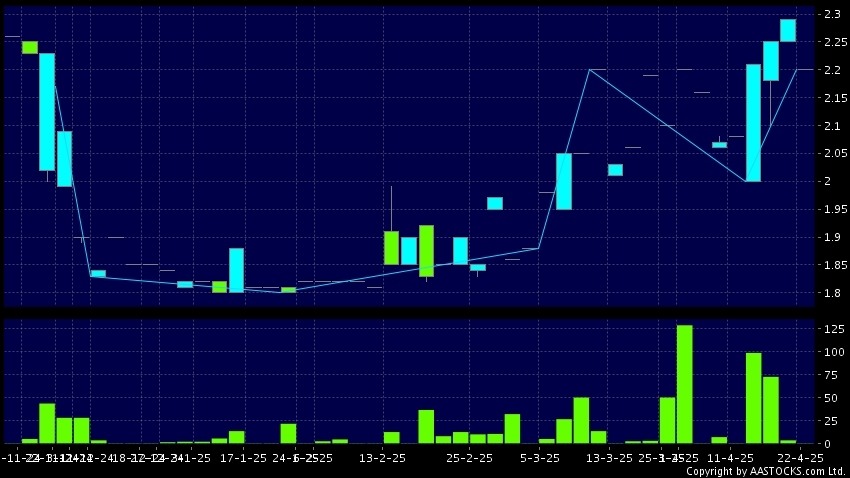850x478 pixels.
Task: Click the 75 volume axis label
Action: click(831, 374)
